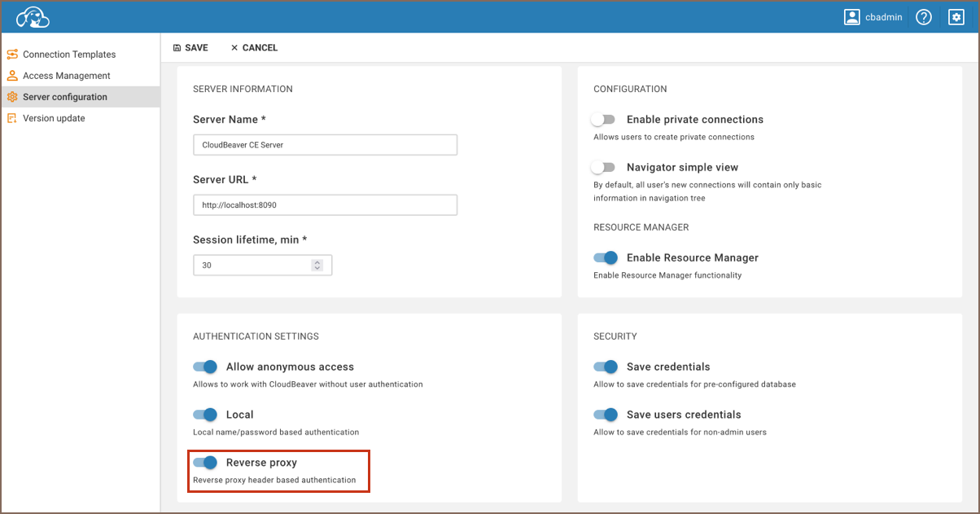Focus the Server Name text field
The width and height of the screenshot is (980, 514).
(325, 145)
